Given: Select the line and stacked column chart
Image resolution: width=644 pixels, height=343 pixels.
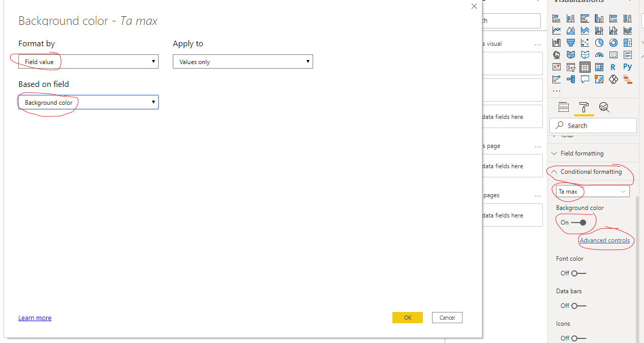Looking at the screenshot, I should click(x=599, y=30).
